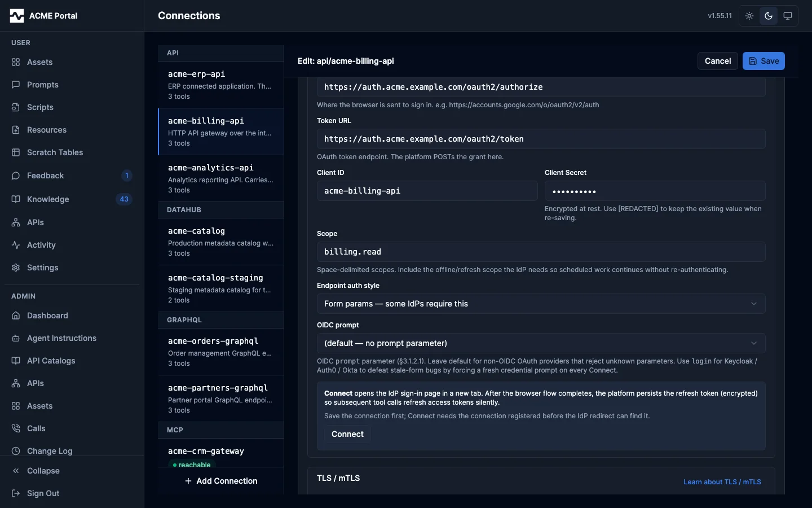This screenshot has height=508, width=812.
Task: Switch to light theme sun icon
Action: click(749, 16)
